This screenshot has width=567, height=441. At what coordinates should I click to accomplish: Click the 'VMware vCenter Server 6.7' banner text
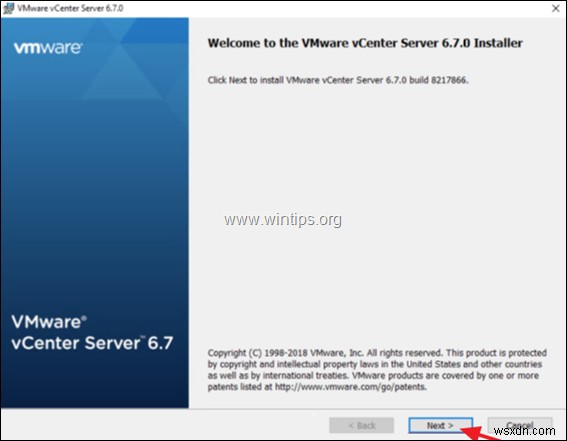tap(92, 333)
